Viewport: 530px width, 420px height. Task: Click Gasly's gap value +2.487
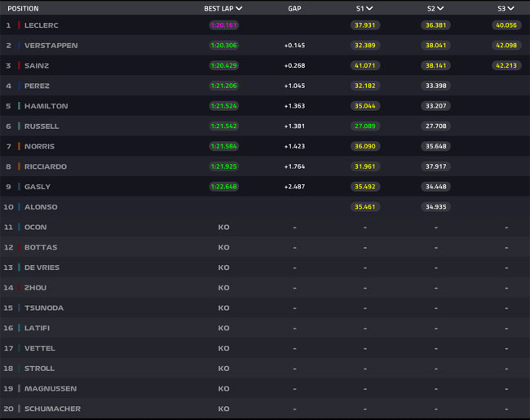(x=294, y=187)
